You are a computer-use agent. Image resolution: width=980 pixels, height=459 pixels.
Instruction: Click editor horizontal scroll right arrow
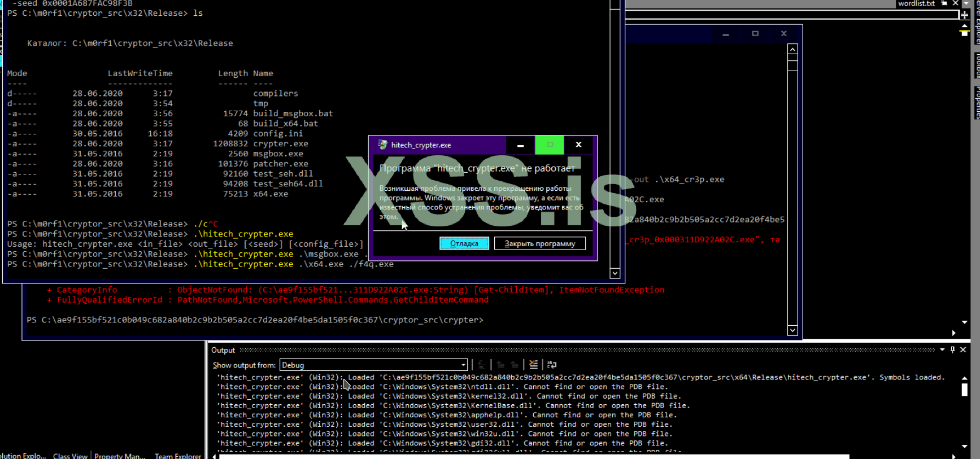(953, 333)
